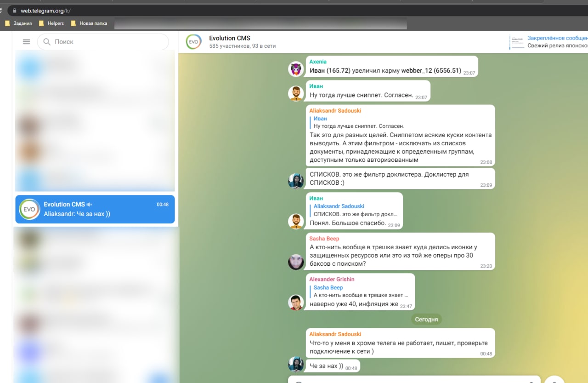The height and width of the screenshot is (383, 588).
Task: Click Иван's avatar beside "Ну тогда лучше сниппет"
Action: pos(296,93)
